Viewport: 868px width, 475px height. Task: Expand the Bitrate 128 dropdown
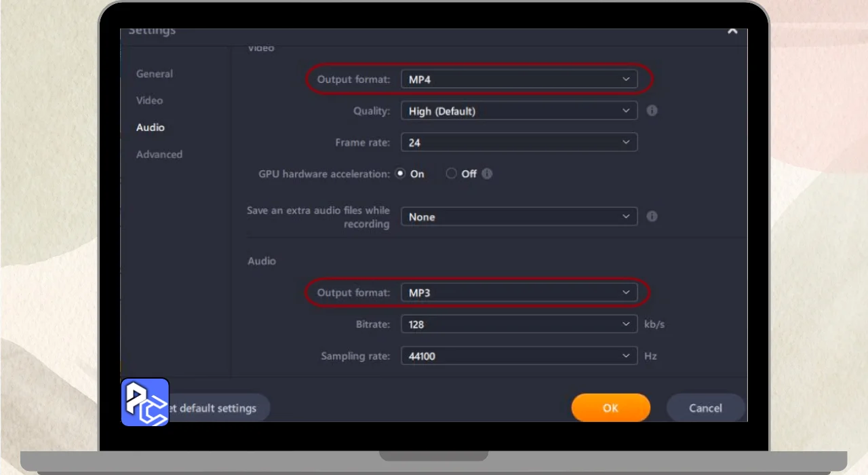tap(519, 324)
